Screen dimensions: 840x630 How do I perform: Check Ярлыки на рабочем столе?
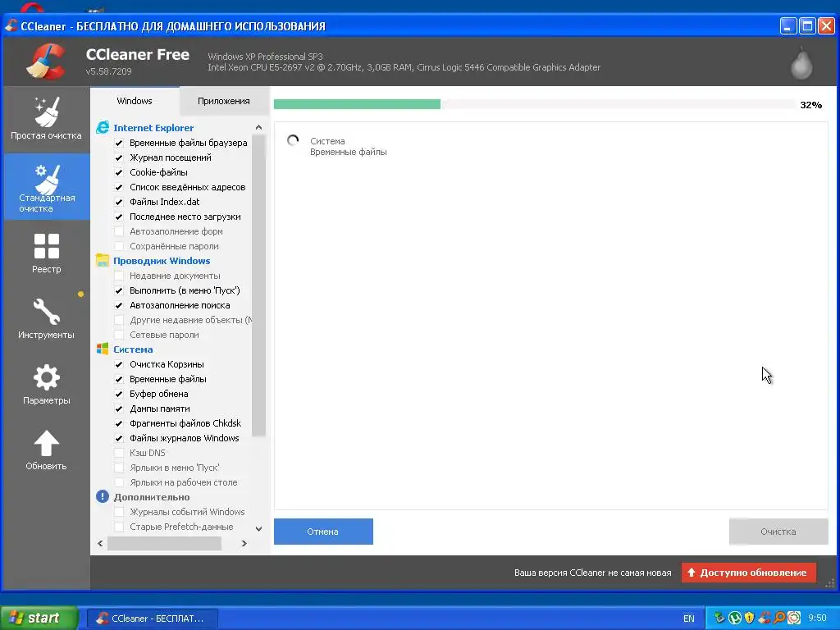[x=119, y=482]
